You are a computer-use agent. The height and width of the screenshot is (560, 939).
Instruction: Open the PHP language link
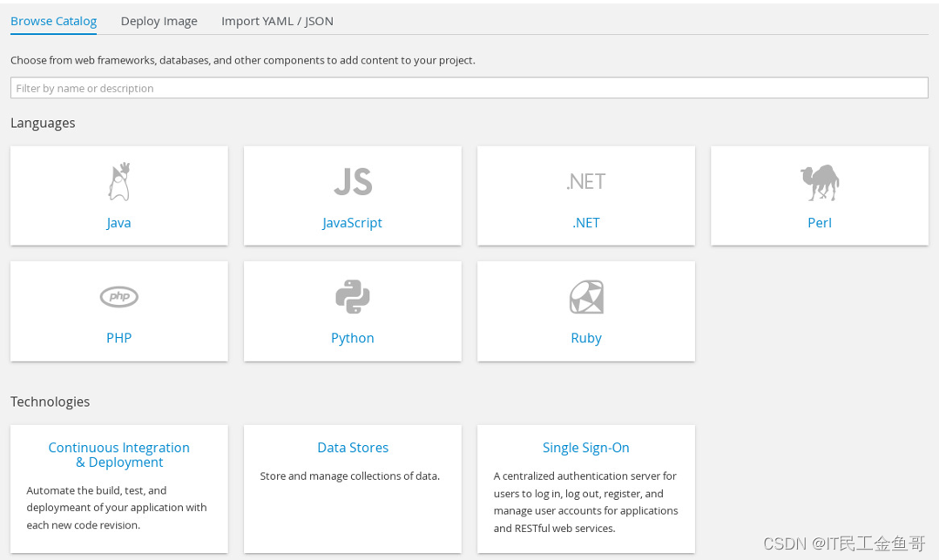click(118, 338)
